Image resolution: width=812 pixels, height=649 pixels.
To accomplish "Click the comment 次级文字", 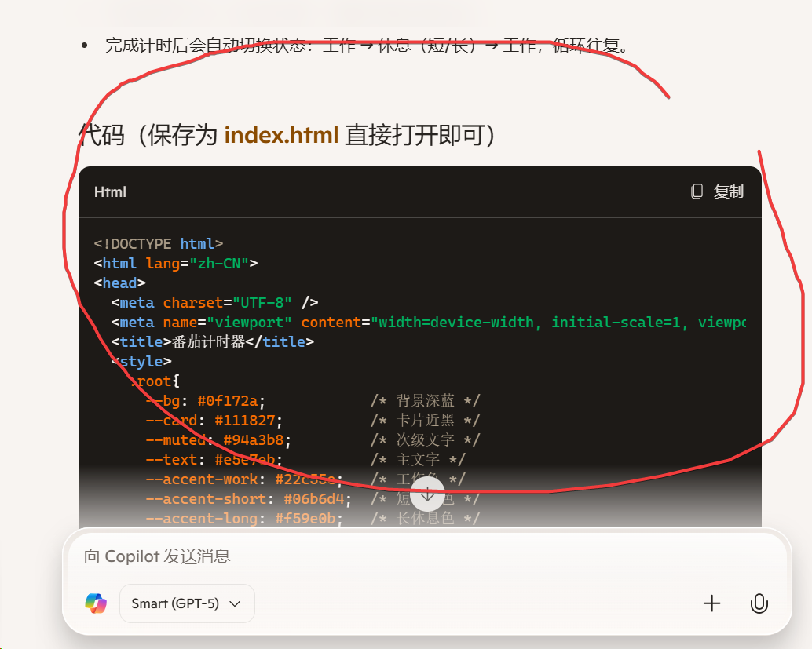I will (x=425, y=440).
